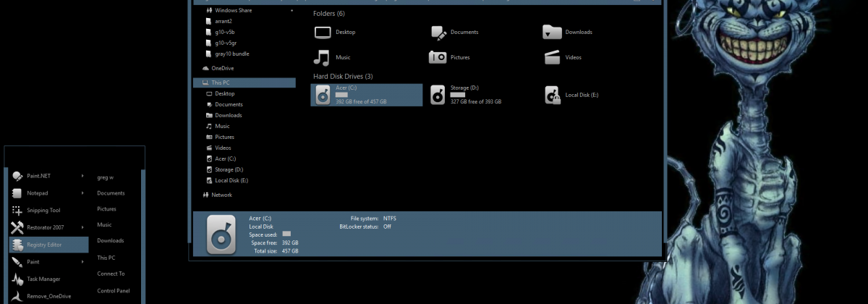The width and height of the screenshot is (868, 304).
Task: Expand the Paint submenu arrow
Action: pos(82,261)
